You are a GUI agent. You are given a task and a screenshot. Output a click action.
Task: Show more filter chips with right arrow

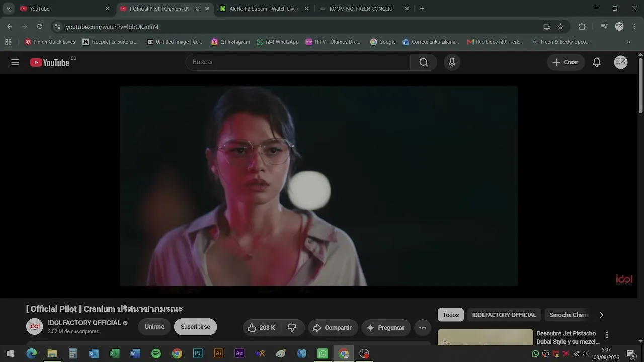click(601, 315)
